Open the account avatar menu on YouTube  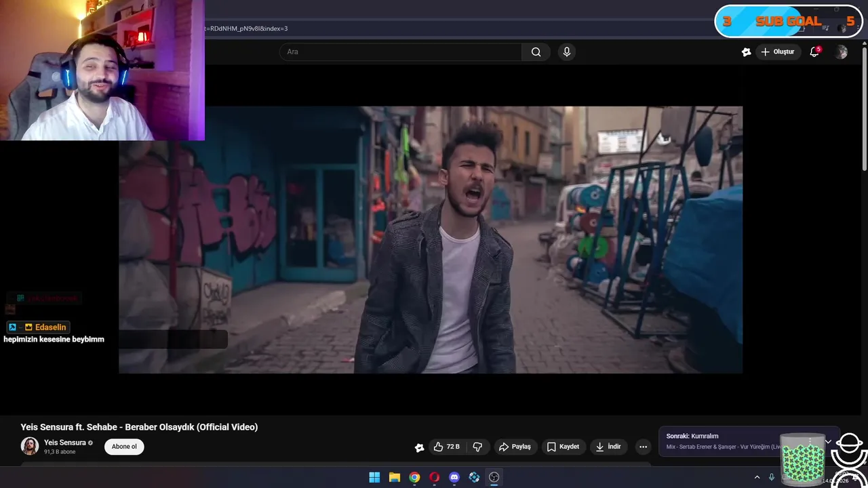[x=842, y=52]
